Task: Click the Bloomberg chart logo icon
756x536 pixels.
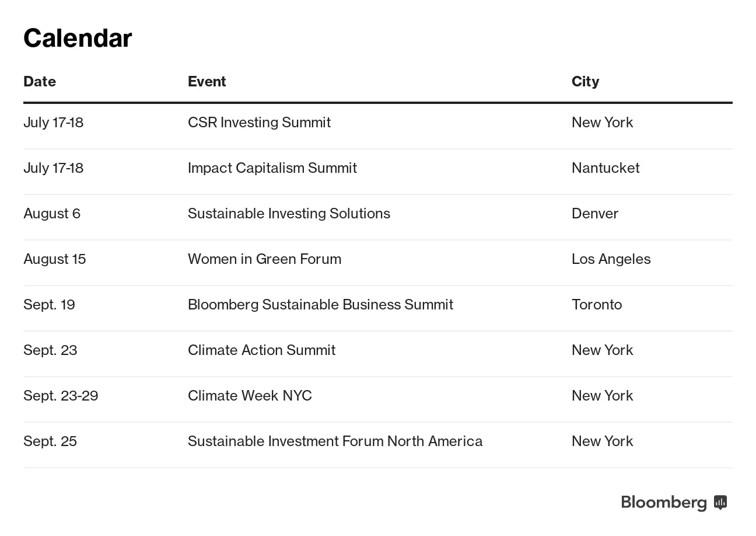Action: click(720, 502)
